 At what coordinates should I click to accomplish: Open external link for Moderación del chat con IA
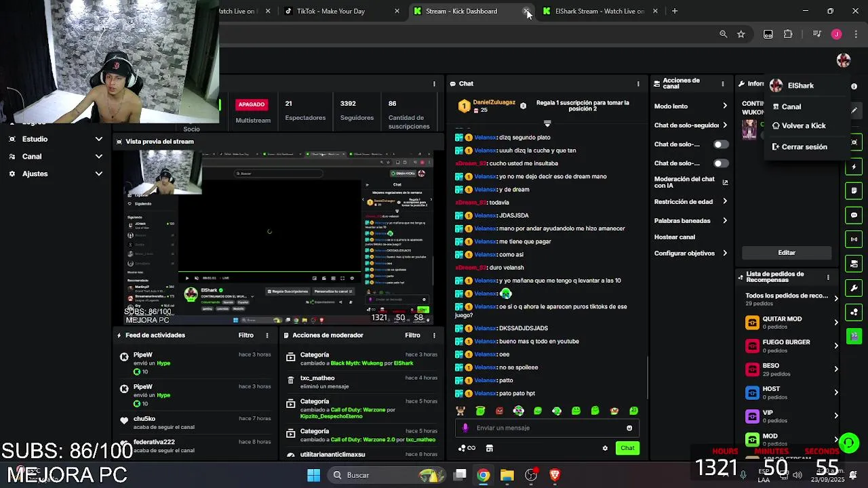725,182
